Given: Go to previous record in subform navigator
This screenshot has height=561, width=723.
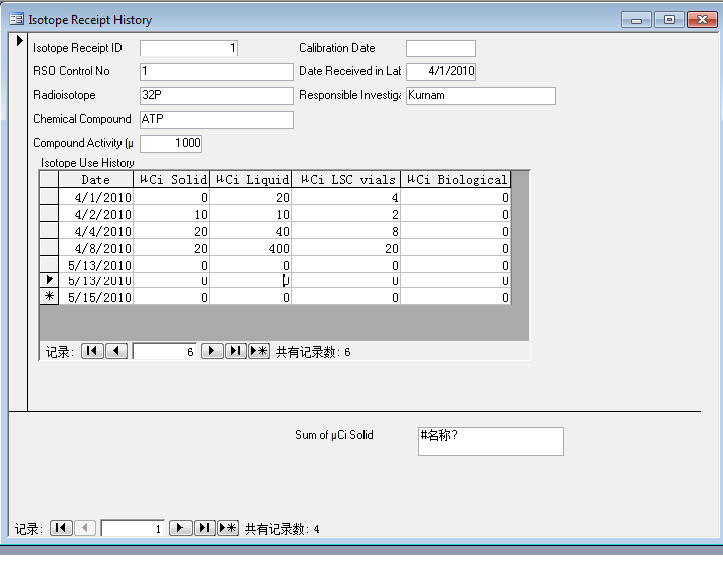Looking at the screenshot, I should 117,351.
